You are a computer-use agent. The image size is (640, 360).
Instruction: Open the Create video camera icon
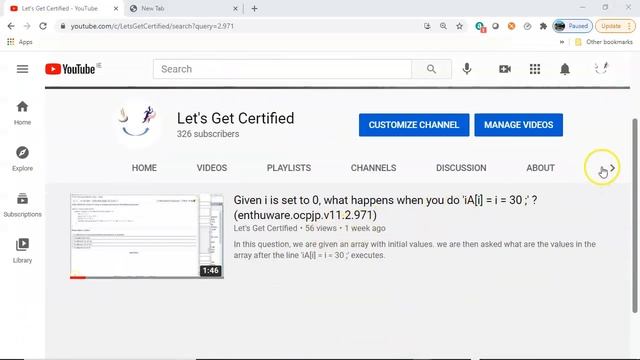click(505, 69)
